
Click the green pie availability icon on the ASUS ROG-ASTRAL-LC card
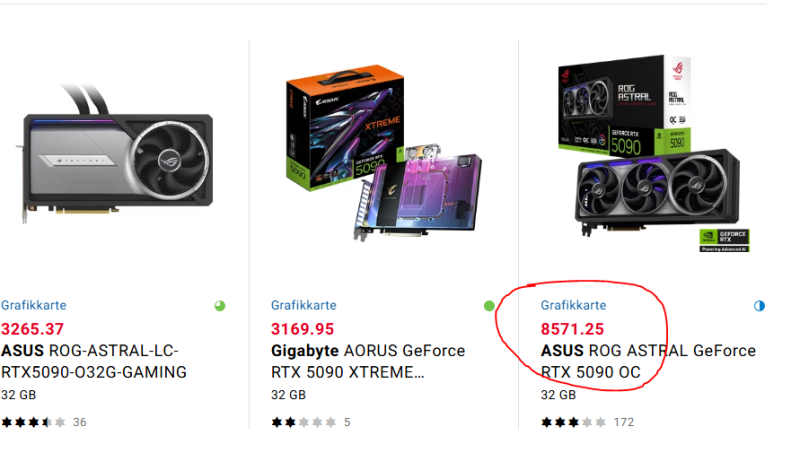220,306
